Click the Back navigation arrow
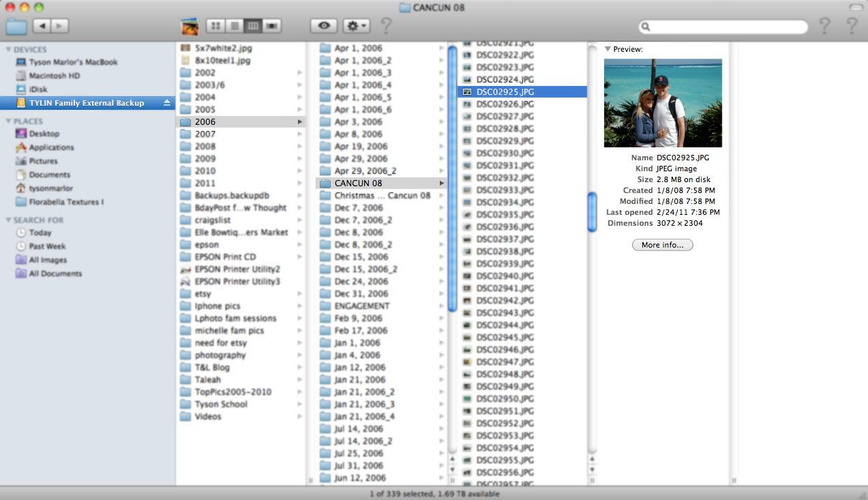Viewport: 868px width, 500px height. [x=42, y=26]
